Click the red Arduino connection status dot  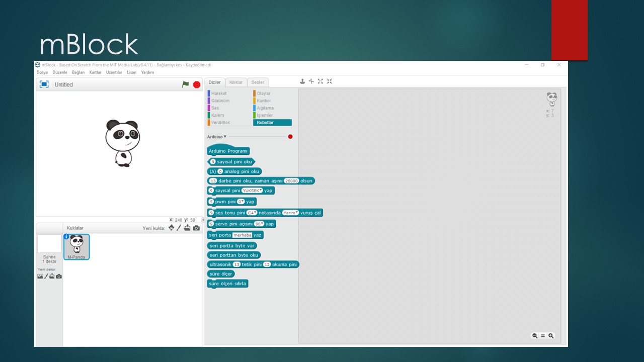(x=290, y=137)
